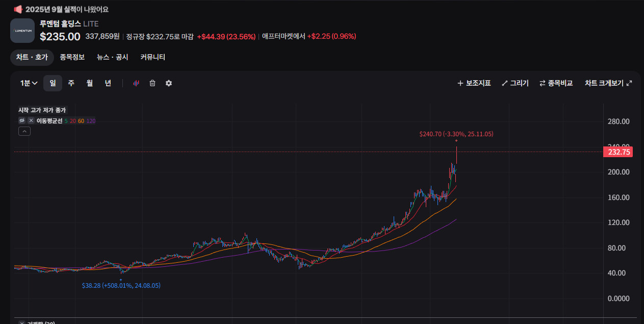Click the 232.75 current price tag
Viewport: 644px width, 324px height.
click(x=617, y=152)
